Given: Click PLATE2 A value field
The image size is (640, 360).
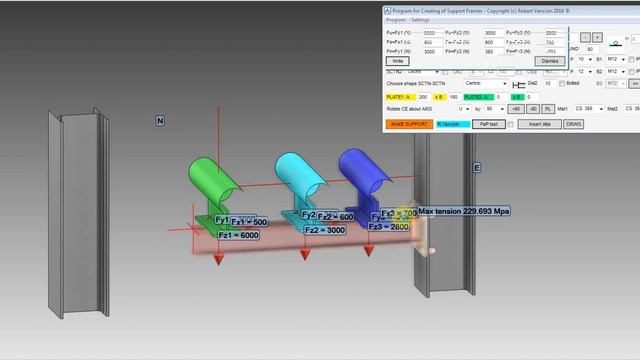Looking at the screenshot, I should [x=501, y=97].
